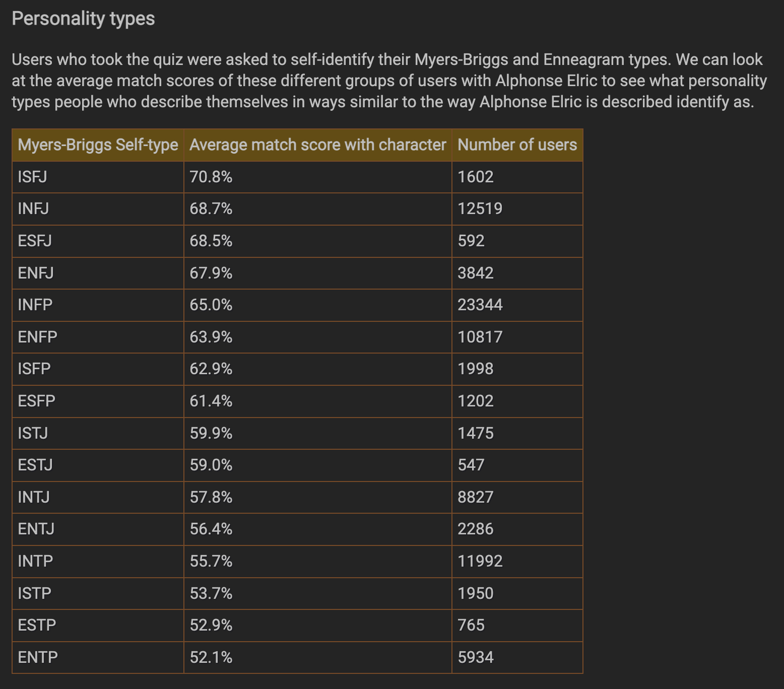Click the ENFP type cell

point(98,337)
